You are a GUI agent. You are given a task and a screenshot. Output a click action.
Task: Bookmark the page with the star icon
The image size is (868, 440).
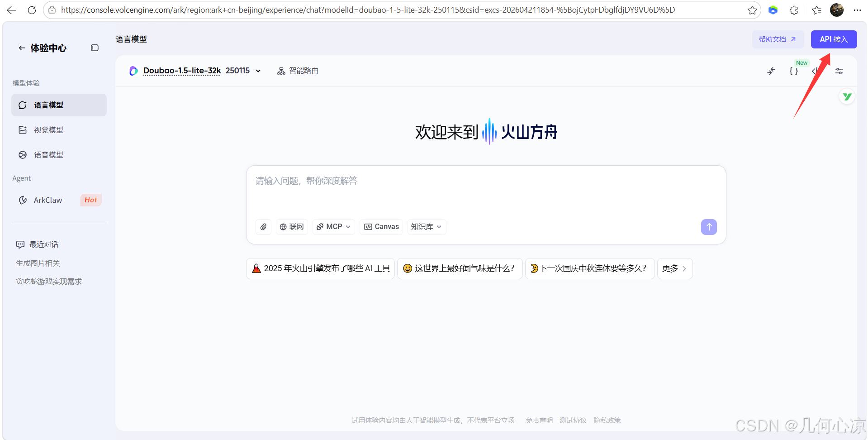click(x=752, y=10)
